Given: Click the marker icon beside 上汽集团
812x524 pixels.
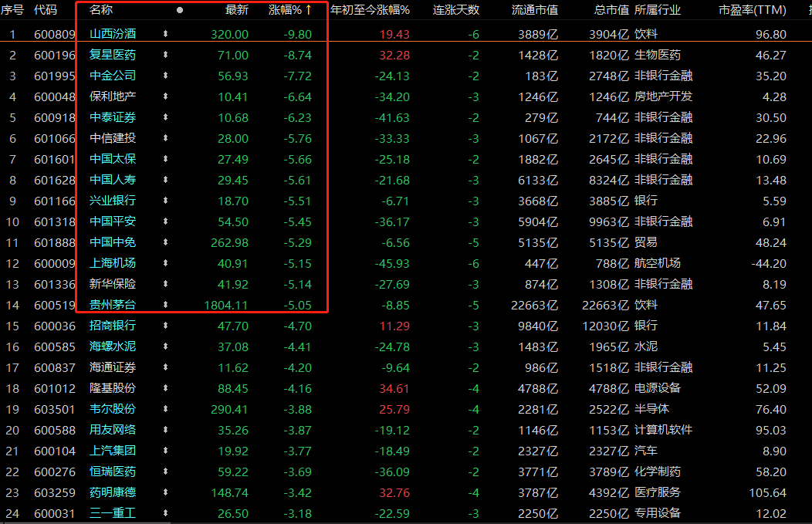Looking at the screenshot, I should tap(166, 451).
